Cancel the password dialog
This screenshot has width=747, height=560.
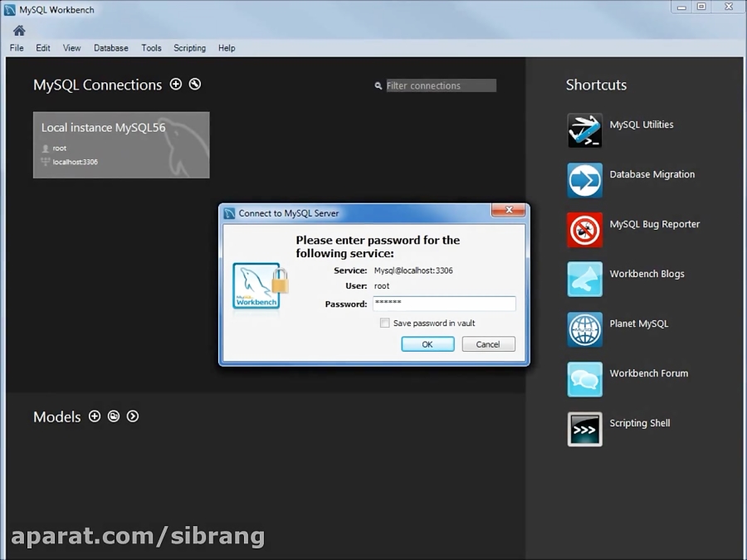pos(488,343)
